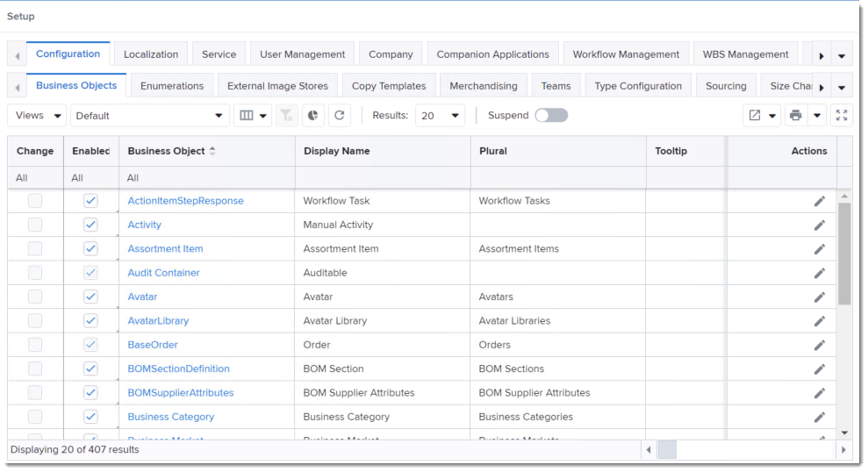The width and height of the screenshot is (868, 472).
Task: Click the fullscreen expand icon
Action: pos(841,116)
